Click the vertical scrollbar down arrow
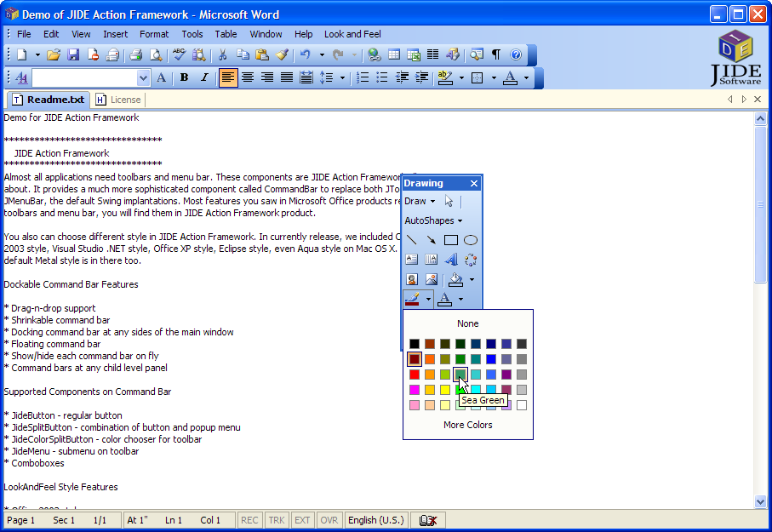Viewport: 772px width, 532px height. [x=760, y=502]
